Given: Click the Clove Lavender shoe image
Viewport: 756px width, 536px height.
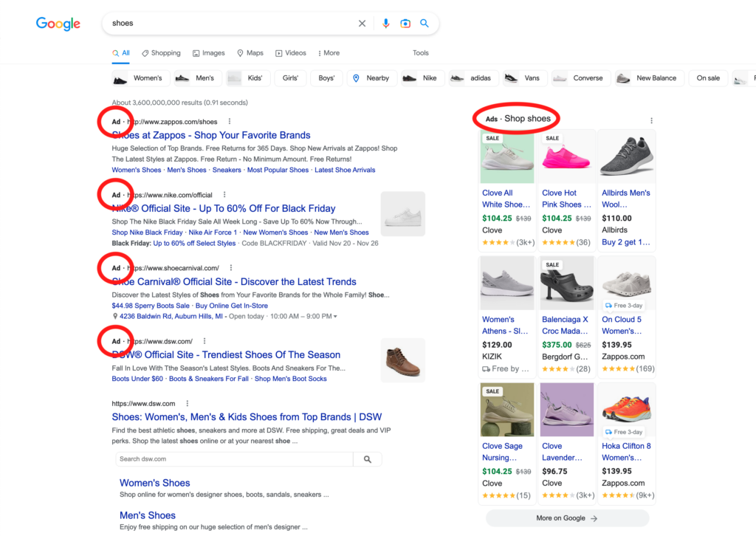Looking at the screenshot, I should coord(566,410).
